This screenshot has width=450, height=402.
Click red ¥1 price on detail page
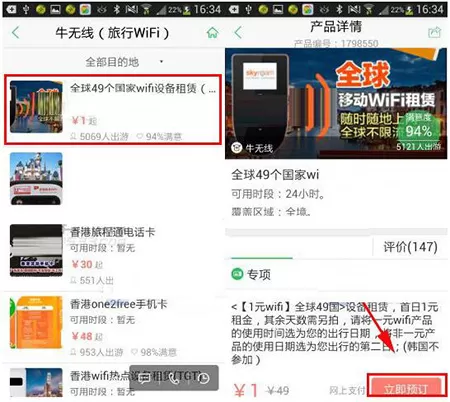pyautogui.click(x=246, y=390)
